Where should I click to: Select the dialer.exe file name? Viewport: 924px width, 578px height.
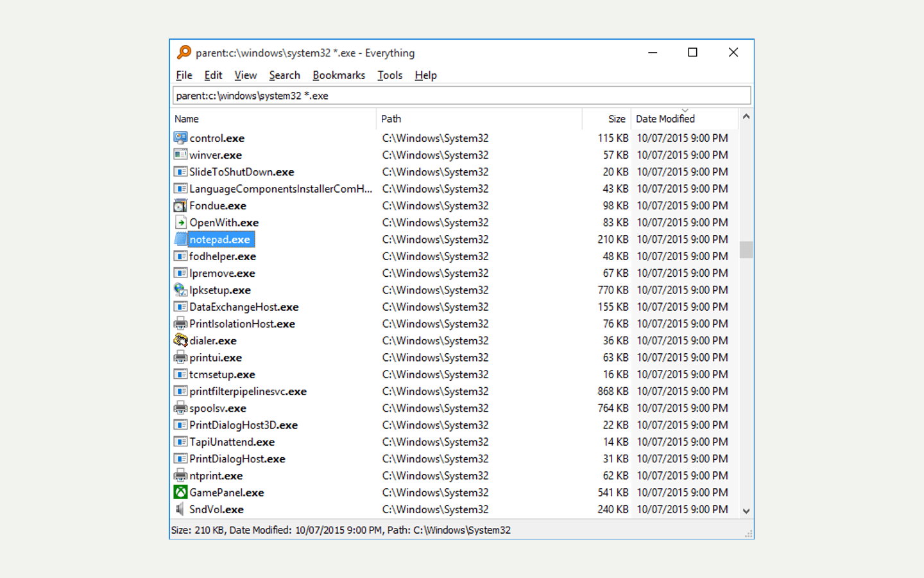[213, 341]
